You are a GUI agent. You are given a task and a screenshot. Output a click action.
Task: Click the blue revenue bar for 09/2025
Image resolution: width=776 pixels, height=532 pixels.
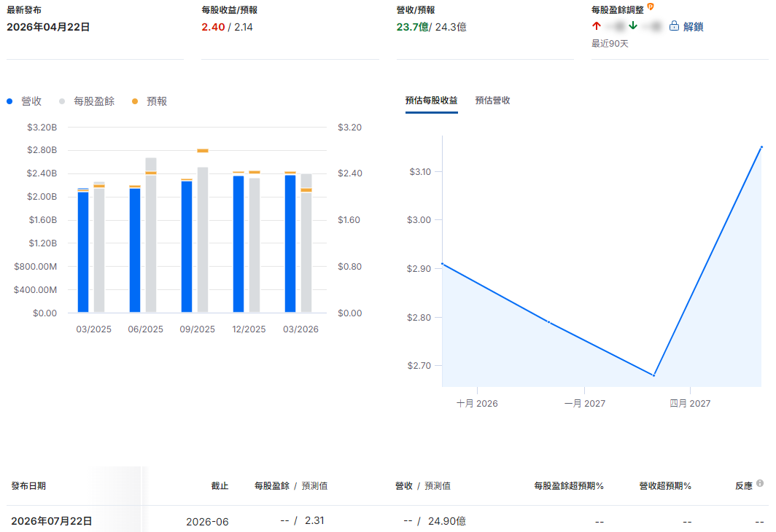[187, 247]
